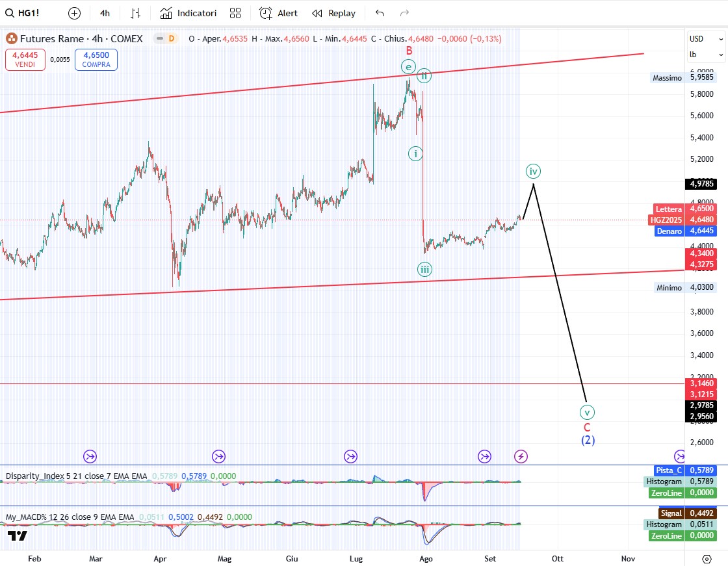The width and height of the screenshot is (728, 566).
Task: Open the USD currency dropdown
Action: pyautogui.click(x=706, y=39)
